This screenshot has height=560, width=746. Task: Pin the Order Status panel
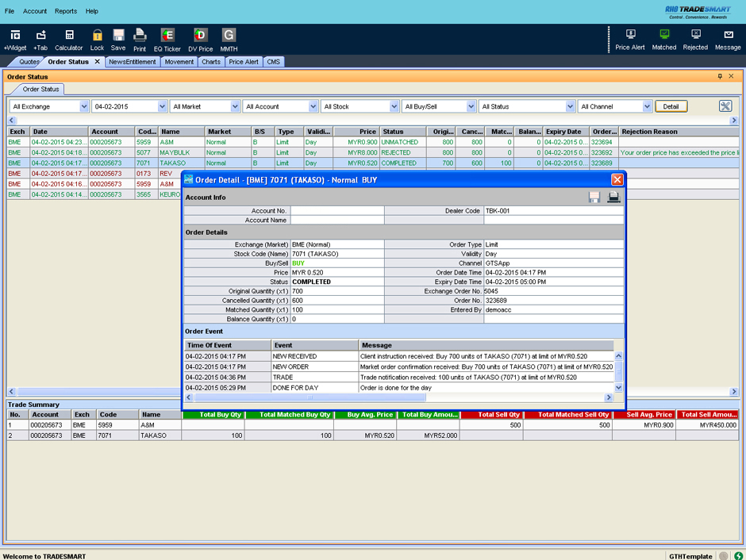[720, 76]
